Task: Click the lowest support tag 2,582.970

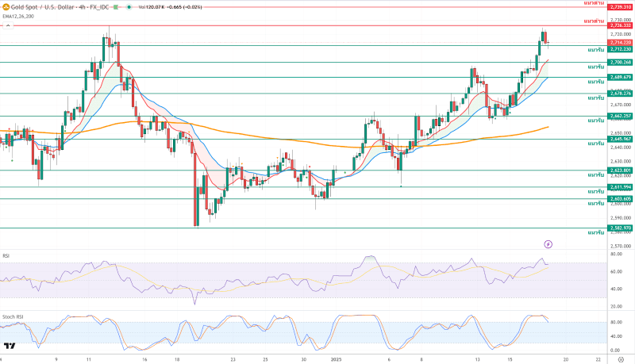Action: pos(620,228)
